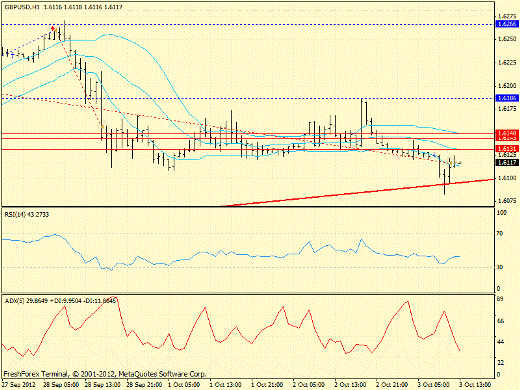
Task: Click the 1.6200 price axis value
Action: [x=507, y=86]
